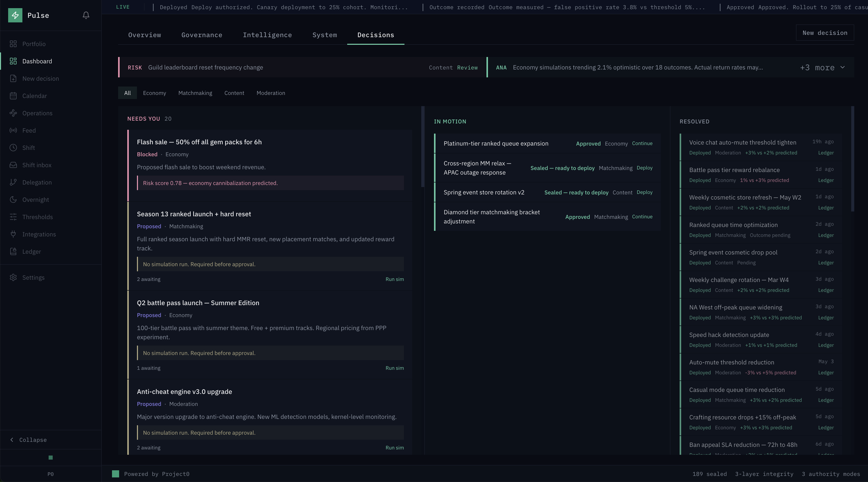The height and width of the screenshot is (482, 868).
Task: Click Deploy for Cross-region MM relax
Action: [644, 168]
